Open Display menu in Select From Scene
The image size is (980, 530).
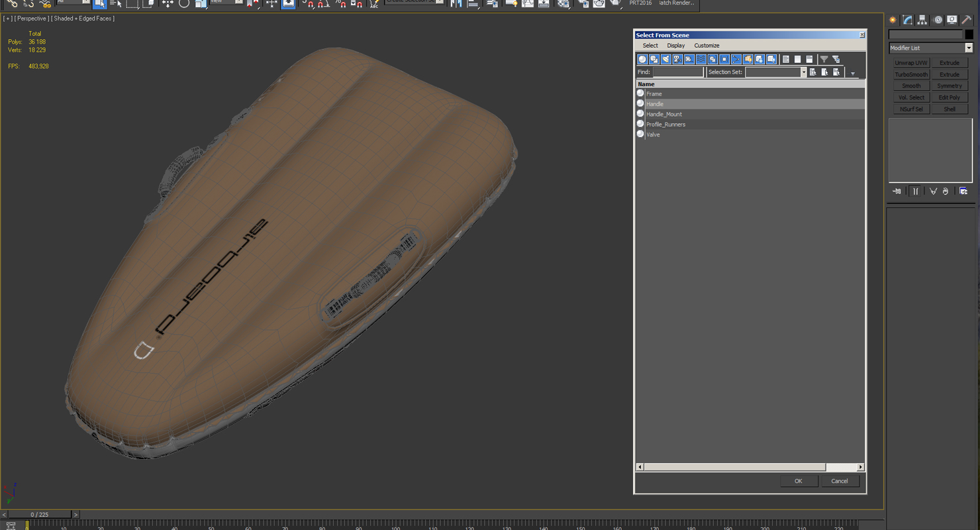coord(676,46)
